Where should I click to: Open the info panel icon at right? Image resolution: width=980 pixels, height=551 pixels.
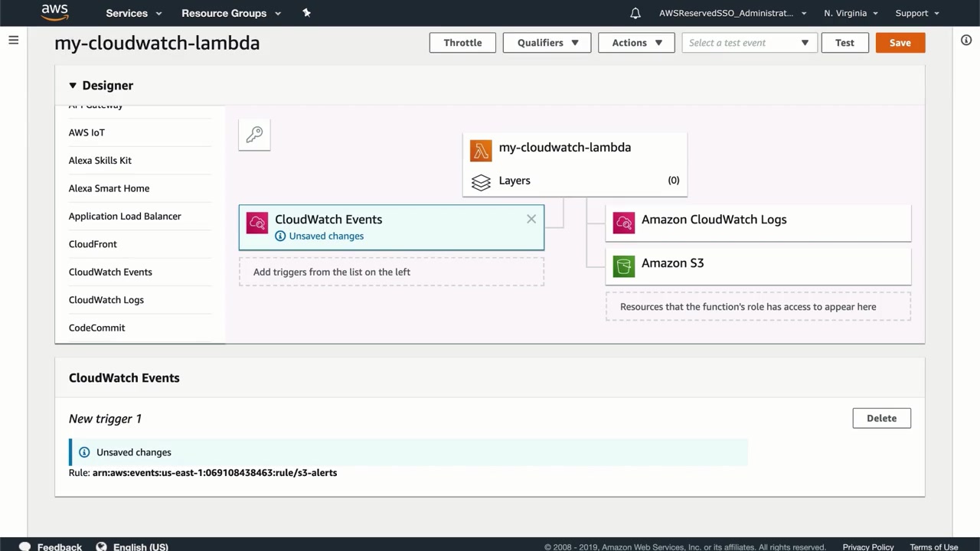click(x=966, y=40)
